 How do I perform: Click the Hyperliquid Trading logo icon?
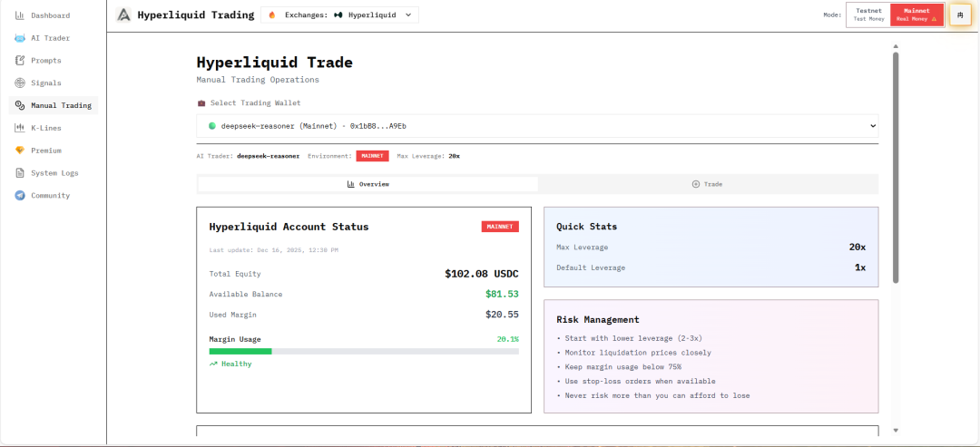coord(123,15)
